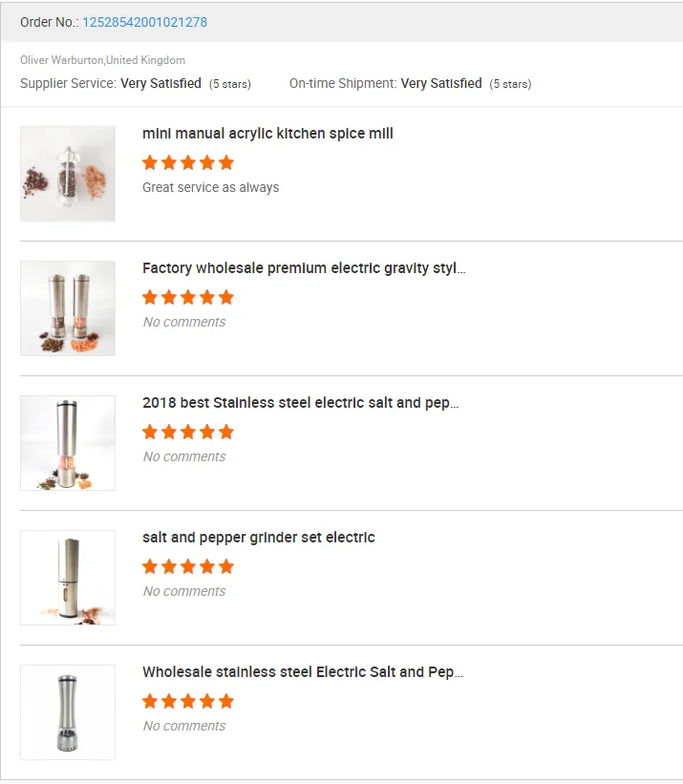The image size is (683, 784).
Task: Click On-time Shipment 'Very Satisfied' rating text
Action: pyautogui.click(x=441, y=83)
